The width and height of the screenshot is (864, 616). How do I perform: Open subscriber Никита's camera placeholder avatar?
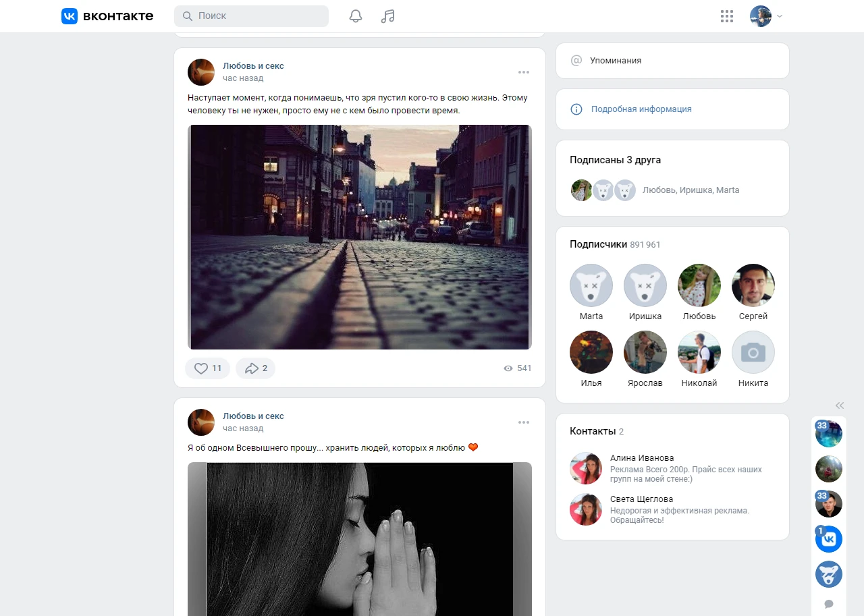tap(753, 352)
